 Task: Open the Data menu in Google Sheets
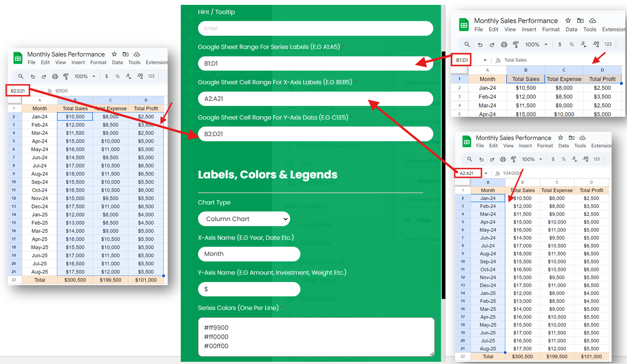571,30
